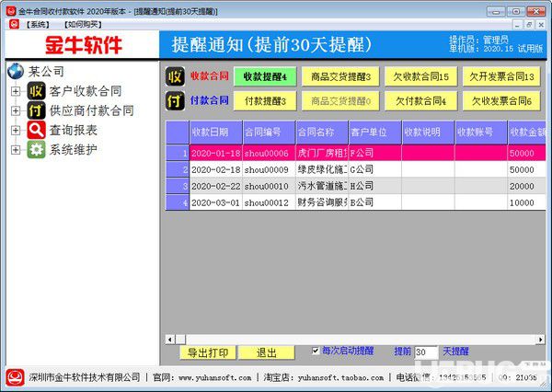The width and height of the screenshot is (552, 392).
Task: Click the right arrow of the horizontal scrollbar
Action: pos(540,340)
